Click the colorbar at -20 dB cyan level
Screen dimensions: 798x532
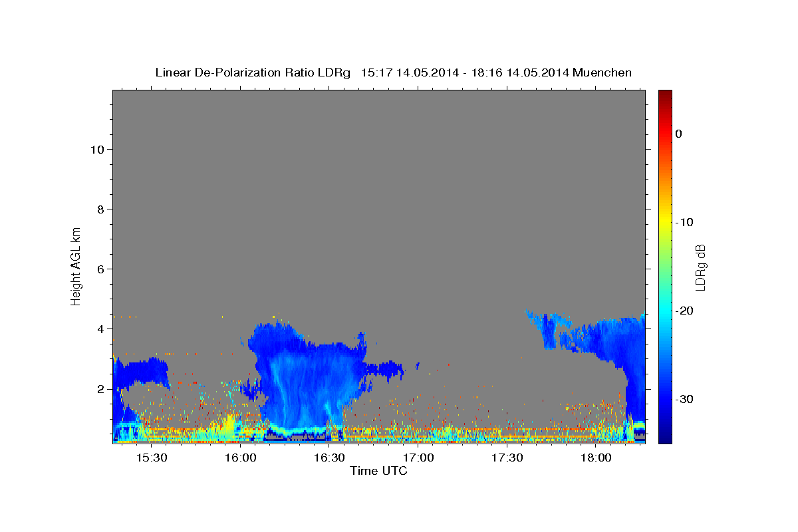pyautogui.click(x=665, y=311)
